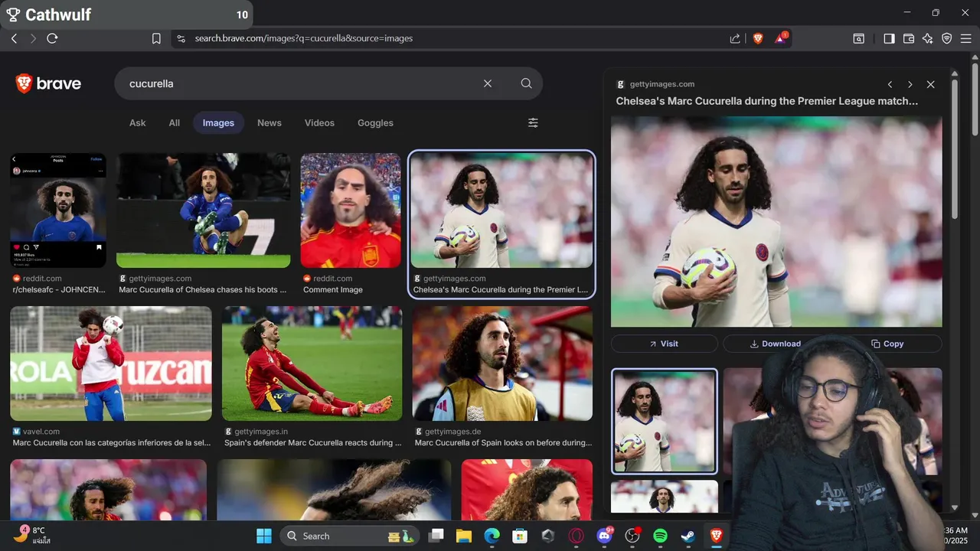
Task: Go back with the browser back arrow
Action: [x=14, y=38]
